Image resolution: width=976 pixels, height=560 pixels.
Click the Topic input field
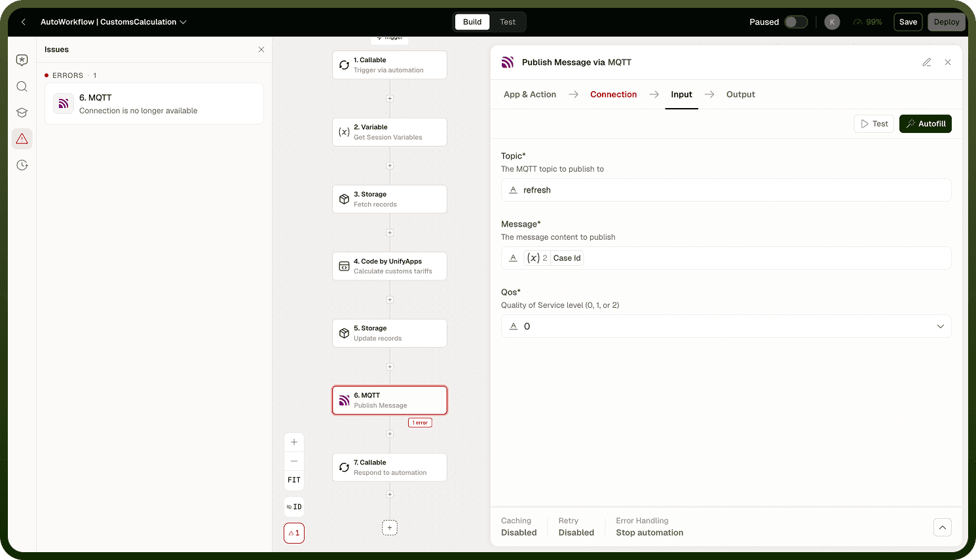pyautogui.click(x=726, y=190)
